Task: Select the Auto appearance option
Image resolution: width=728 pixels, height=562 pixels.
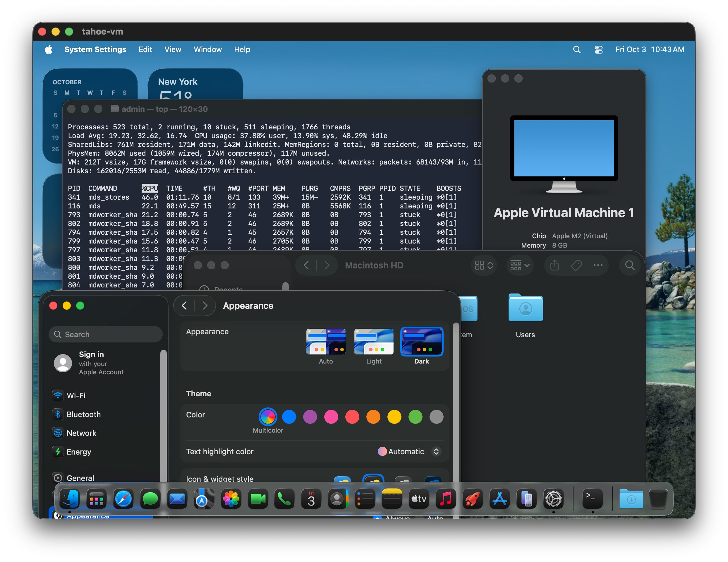Action: (326, 342)
